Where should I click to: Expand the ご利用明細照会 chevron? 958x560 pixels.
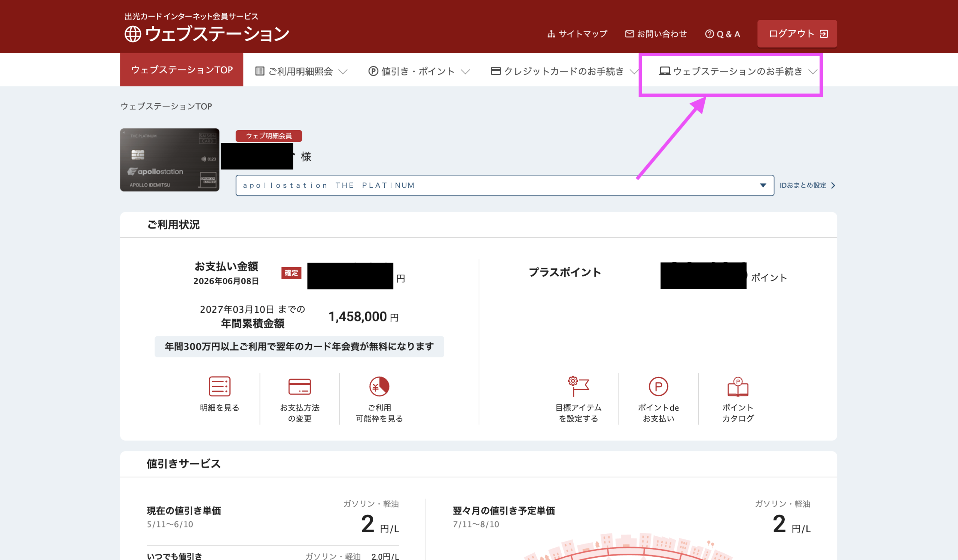342,71
